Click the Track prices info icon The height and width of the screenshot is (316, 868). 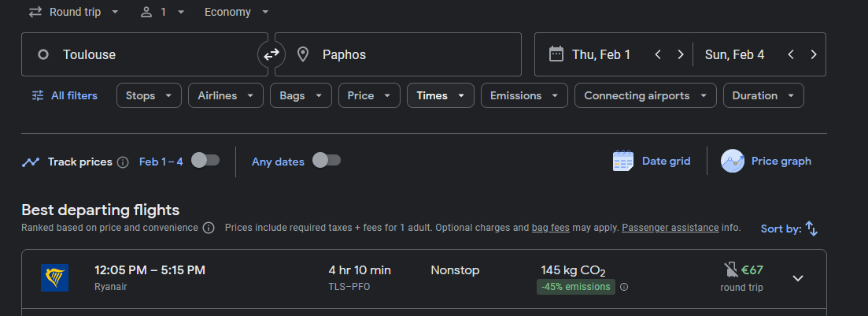tap(124, 162)
